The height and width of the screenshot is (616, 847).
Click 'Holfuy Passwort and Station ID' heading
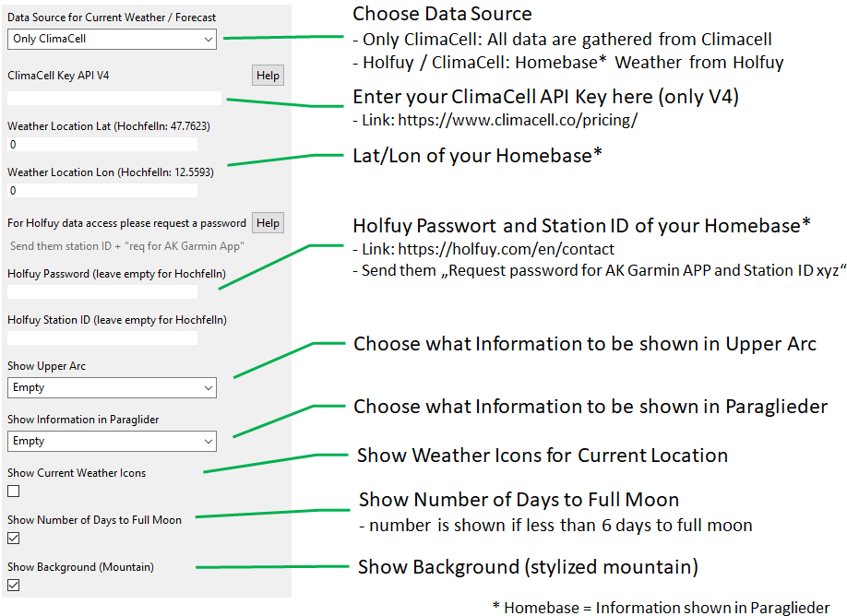pos(582,225)
